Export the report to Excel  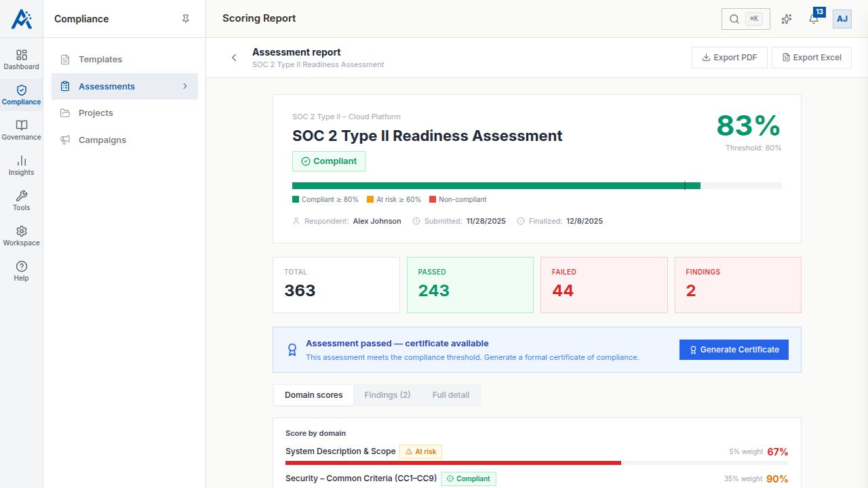(x=812, y=58)
